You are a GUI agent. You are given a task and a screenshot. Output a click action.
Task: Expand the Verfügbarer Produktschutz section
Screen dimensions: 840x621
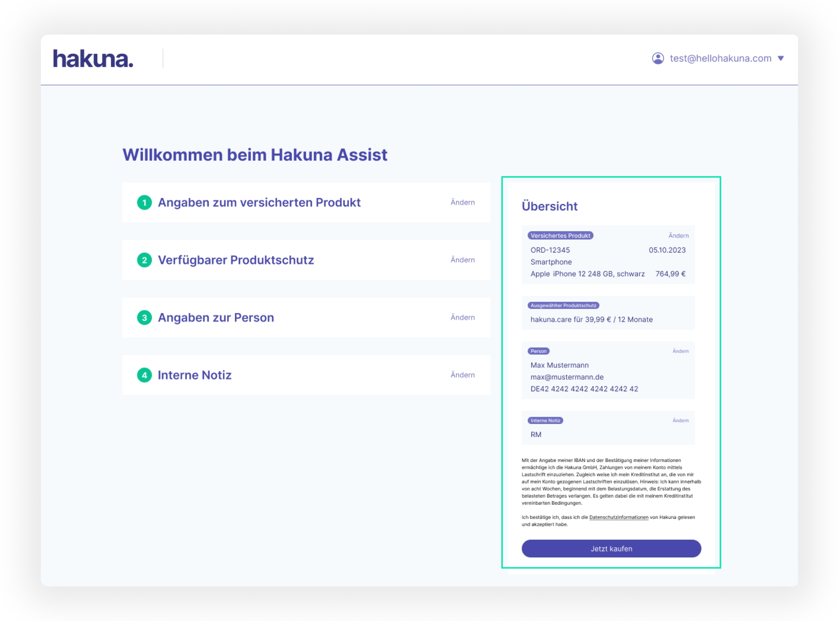click(235, 260)
